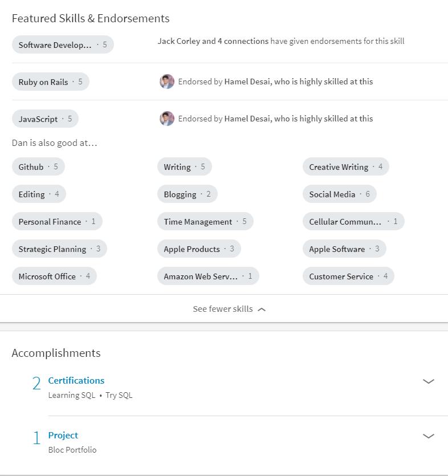This screenshot has width=448, height=476.
Task: Select the Strategic Planning skill pill
Action: pyautogui.click(x=59, y=249)
